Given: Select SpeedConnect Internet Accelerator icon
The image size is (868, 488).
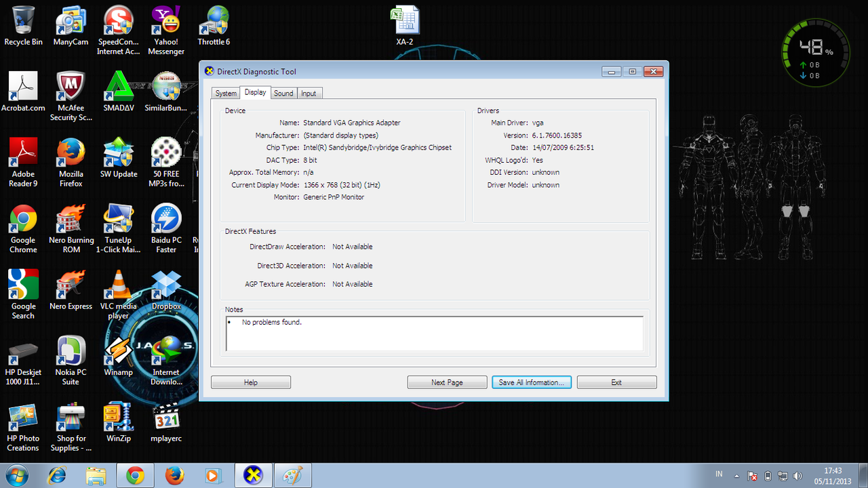Looking at the screenshot, I should pyautogui.click(x=119, y=30).
